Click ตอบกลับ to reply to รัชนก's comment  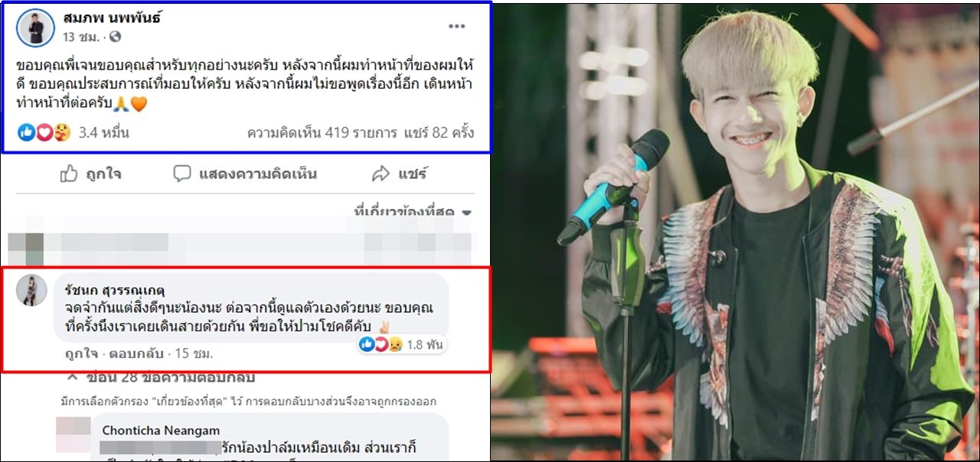[132, 354]
